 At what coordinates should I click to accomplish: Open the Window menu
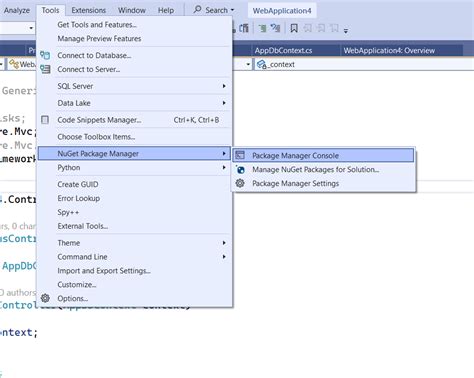tap(132, 10)
